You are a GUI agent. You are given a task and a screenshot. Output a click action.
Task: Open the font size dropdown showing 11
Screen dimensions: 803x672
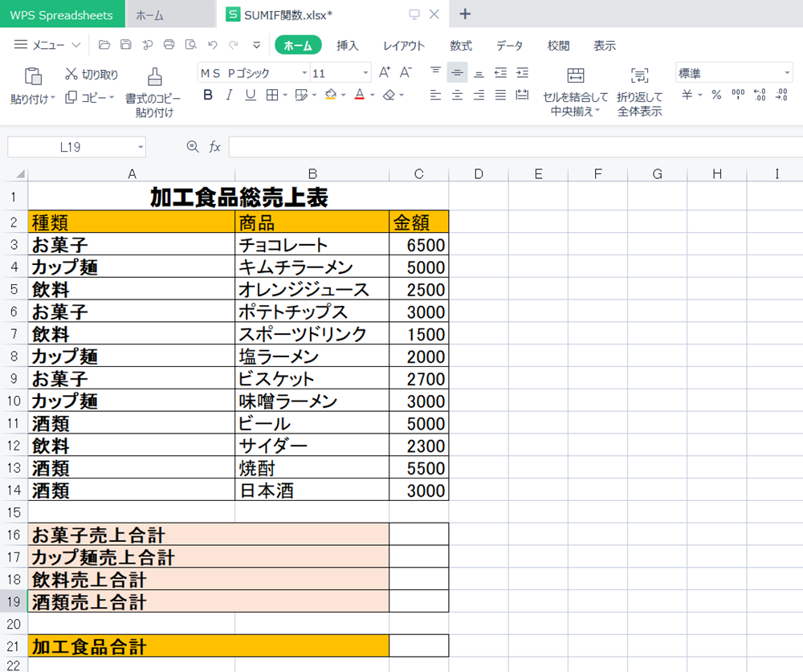coord(365,73)
